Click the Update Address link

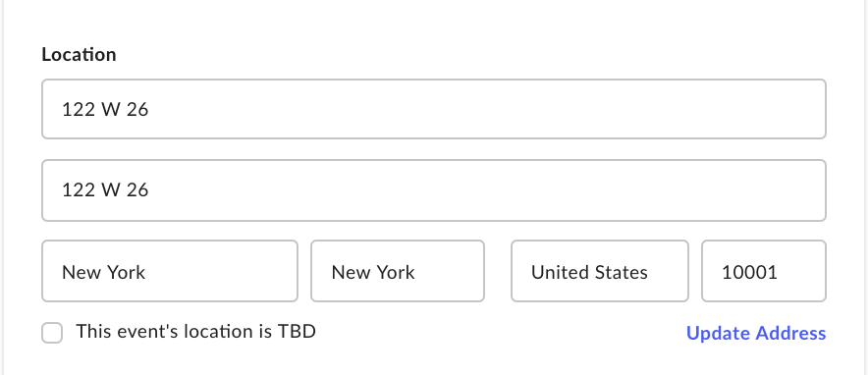(x=756, y=333)
